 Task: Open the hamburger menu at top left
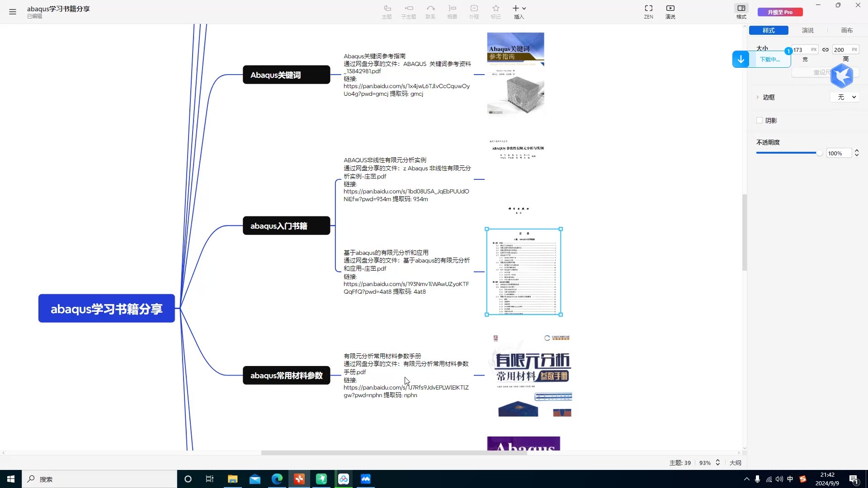[13, 12]
